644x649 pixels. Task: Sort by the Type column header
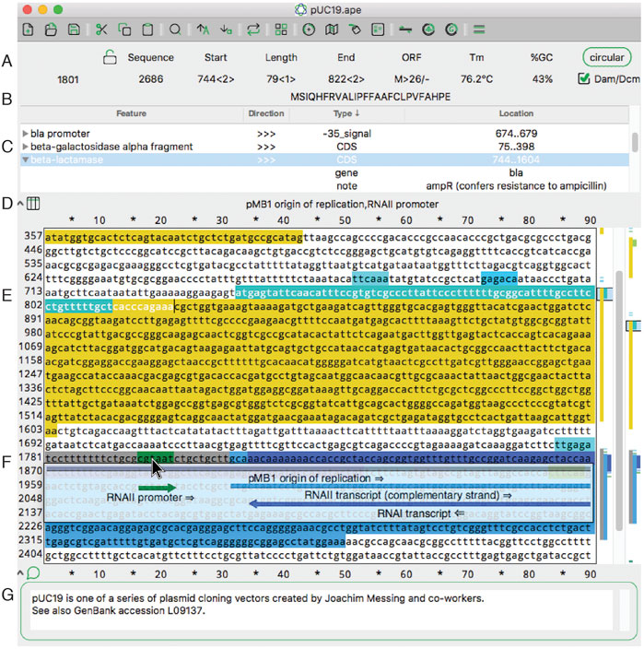tap(346, 113)
